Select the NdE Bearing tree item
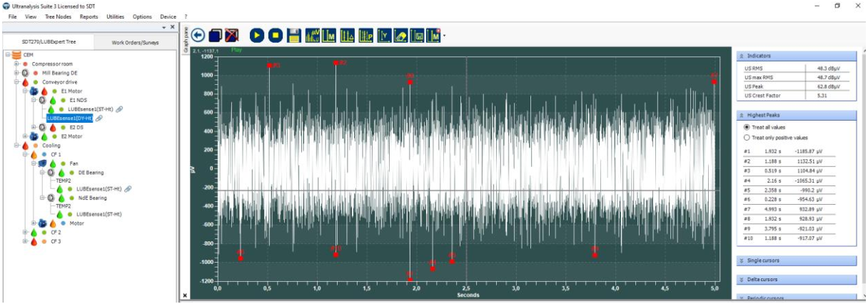This screenshot has height=304, width=868. tap(92, 198)
